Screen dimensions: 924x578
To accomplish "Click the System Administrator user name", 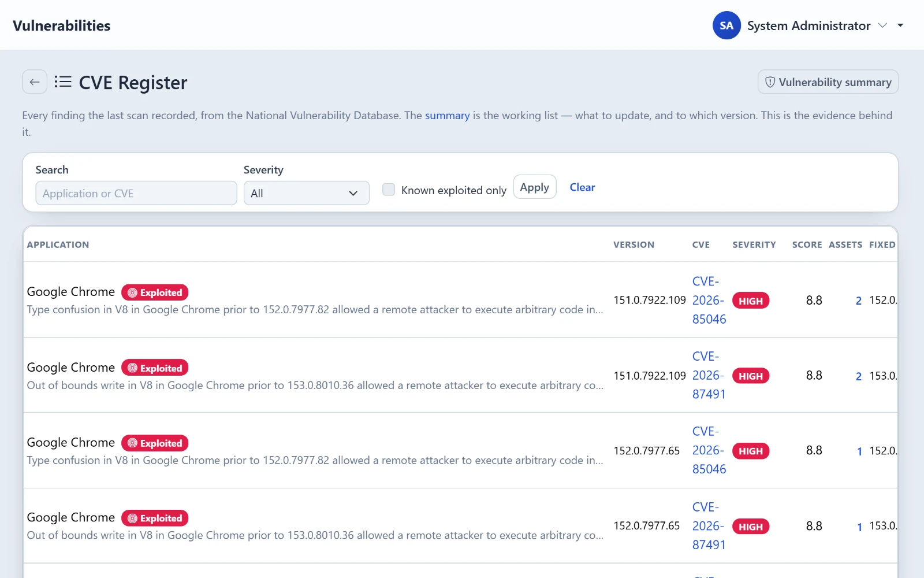I will point(808,25).
